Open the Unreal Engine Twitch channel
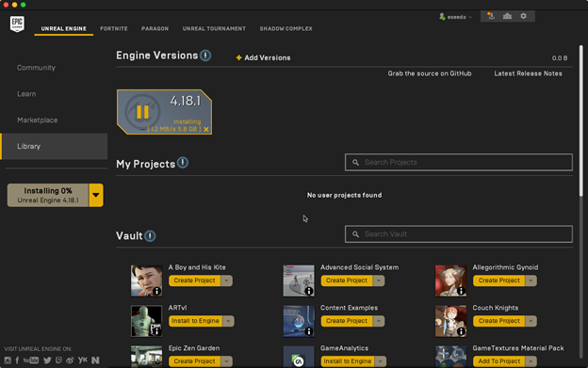The image size is (588, 368). tap(58, 360)
